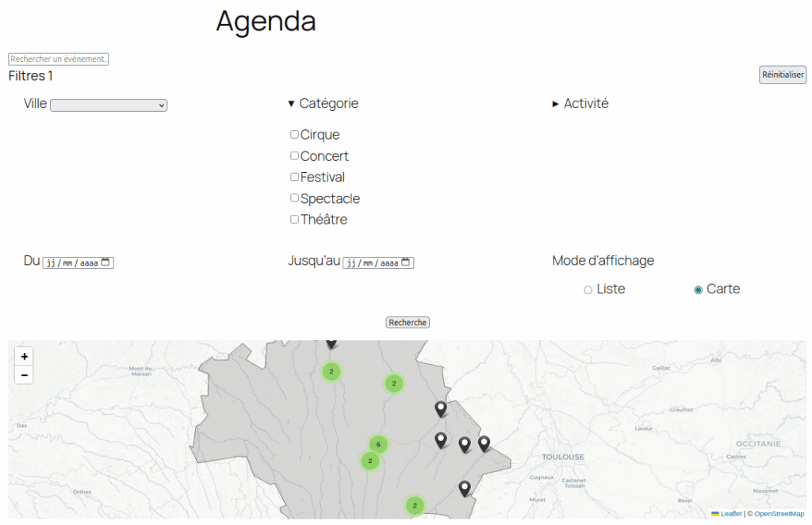Open the cluster marker showing 6 events
The height and width of the screenshot is (525, 812).
[x=378, y=445]
